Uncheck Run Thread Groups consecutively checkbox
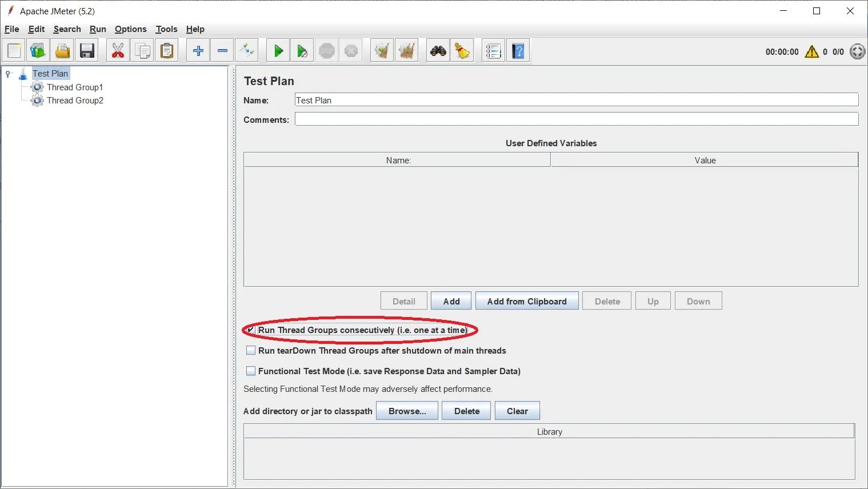868x489 pixels. pyautogui.click(x=251, y=330)
